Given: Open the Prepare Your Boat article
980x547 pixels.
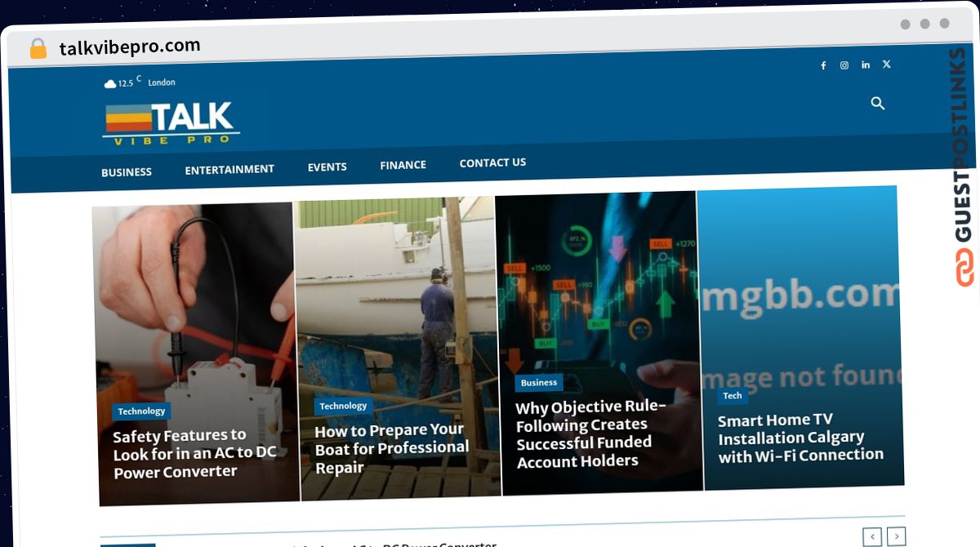Looking at the screenshot, I should [392, 448].
